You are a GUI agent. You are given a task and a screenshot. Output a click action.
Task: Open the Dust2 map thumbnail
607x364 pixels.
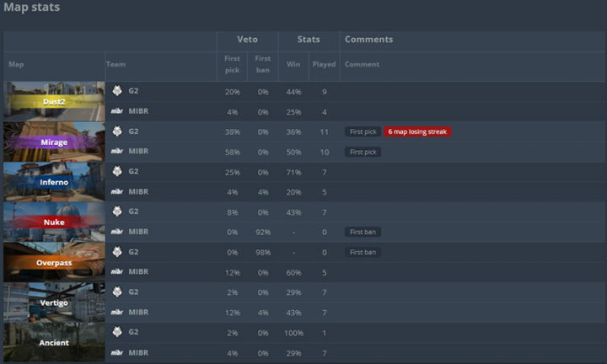[x=54, y=101]
